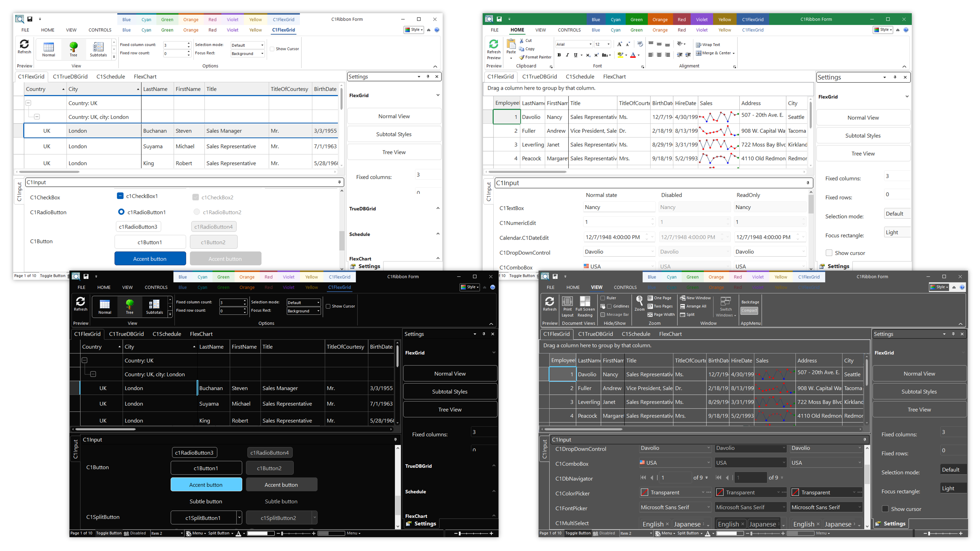Click Tree View button in black window Settings
Image resolution: width=980 pixels, height=551 pixels.
450,409
